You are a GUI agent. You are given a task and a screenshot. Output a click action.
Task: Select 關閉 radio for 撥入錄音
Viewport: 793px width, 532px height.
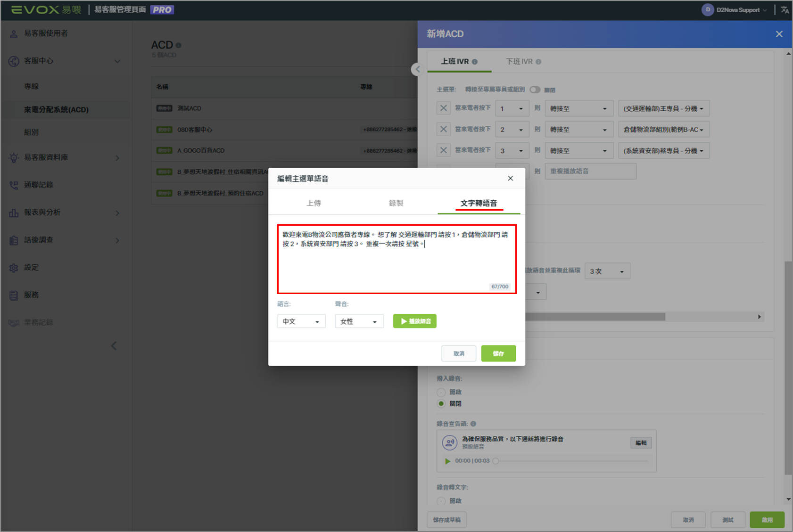pos(441,404)
